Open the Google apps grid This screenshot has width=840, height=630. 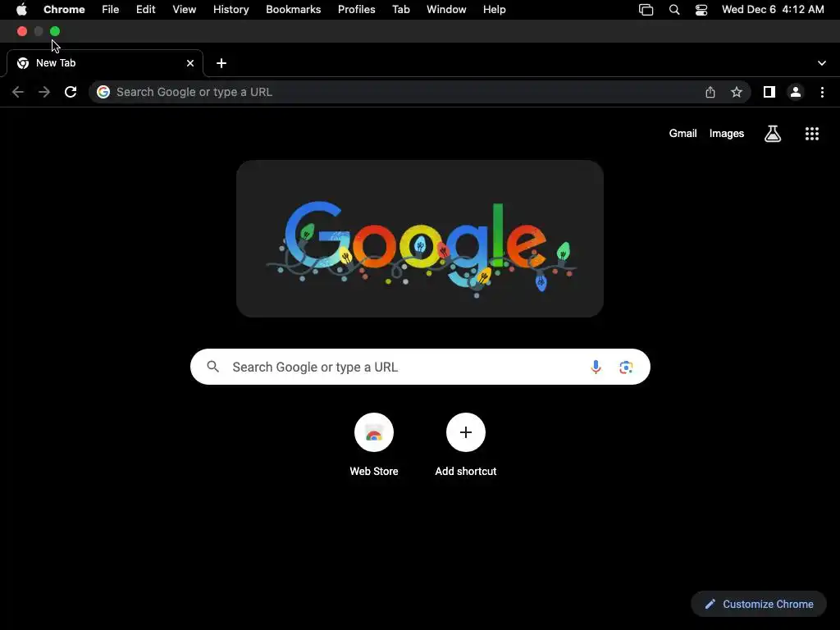click(812, 134)
